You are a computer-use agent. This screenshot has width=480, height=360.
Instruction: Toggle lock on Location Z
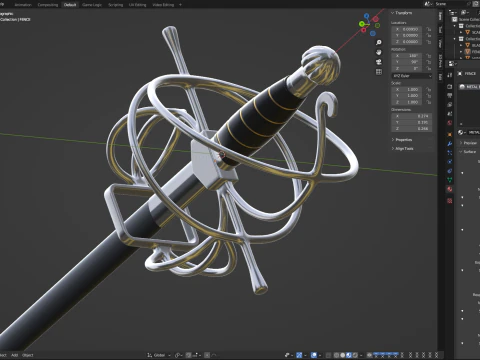click(x=429, y=42)
